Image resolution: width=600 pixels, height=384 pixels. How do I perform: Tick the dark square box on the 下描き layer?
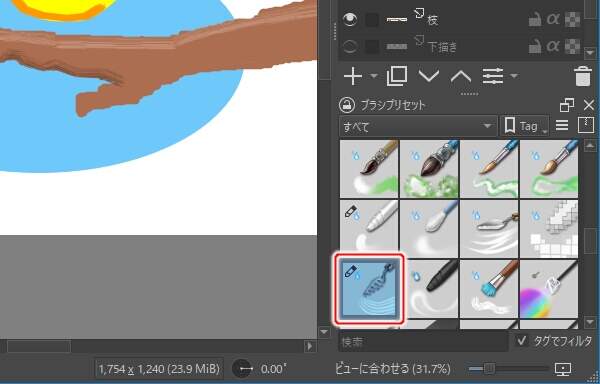coord(372,47)
